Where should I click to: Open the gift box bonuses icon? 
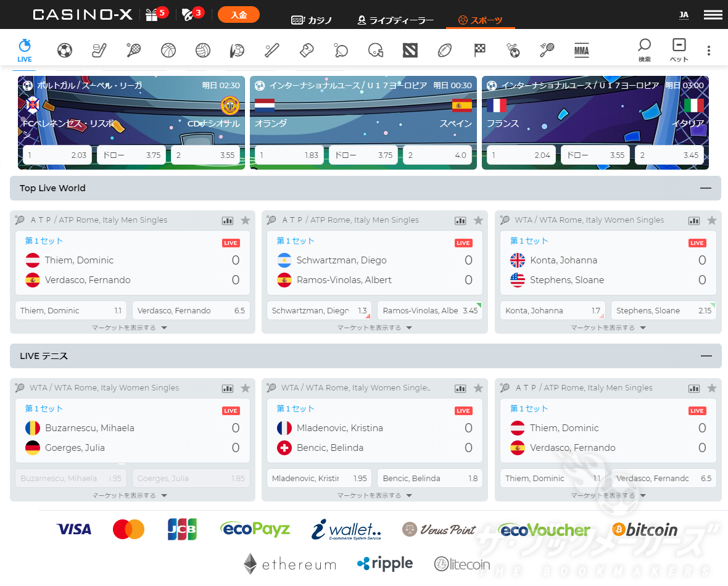point(152,15)
